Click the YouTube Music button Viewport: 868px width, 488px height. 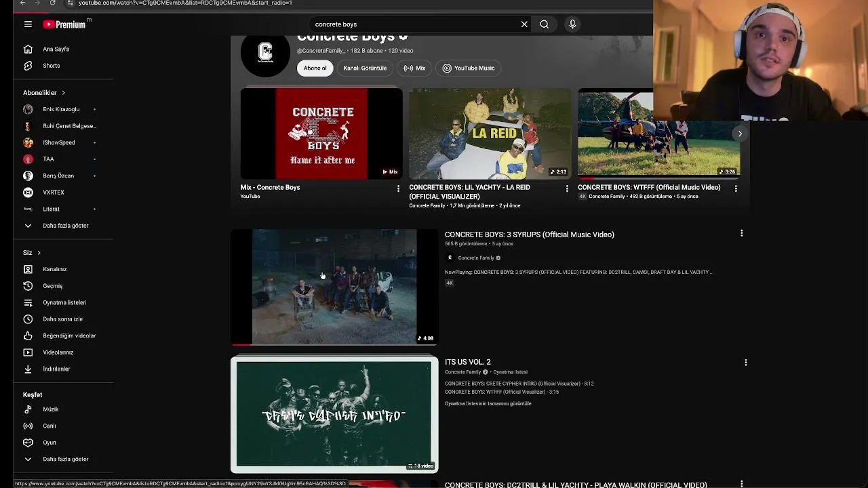pyautogui.click(x=469, y=68)
